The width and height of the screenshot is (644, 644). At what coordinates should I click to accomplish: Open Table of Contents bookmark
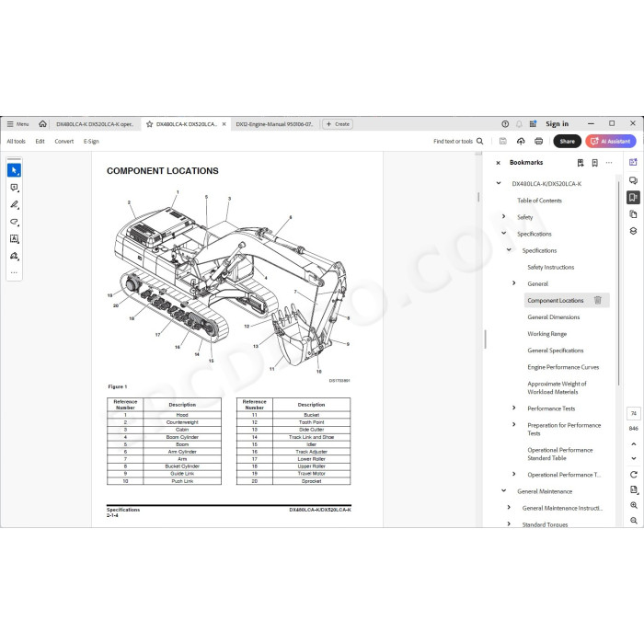[539, 201]
